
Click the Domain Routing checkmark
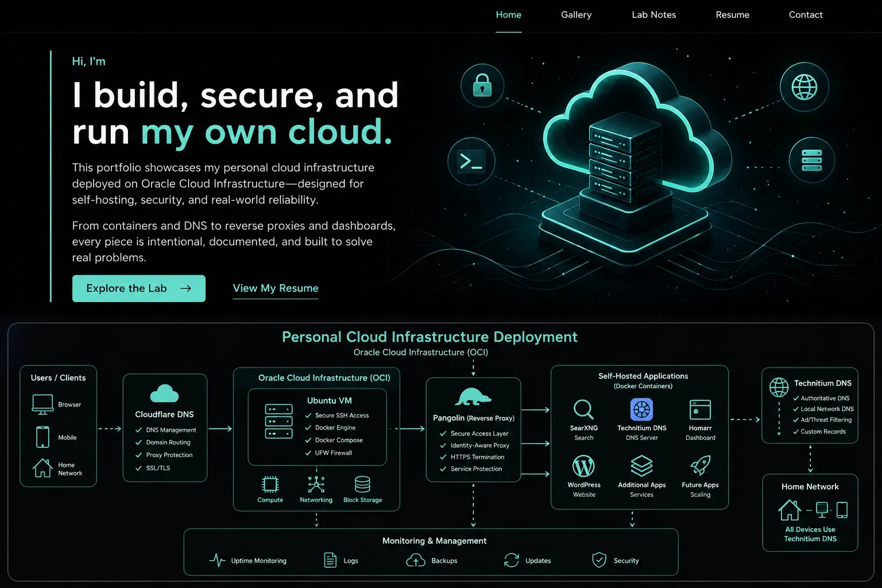tap(138, 443)
